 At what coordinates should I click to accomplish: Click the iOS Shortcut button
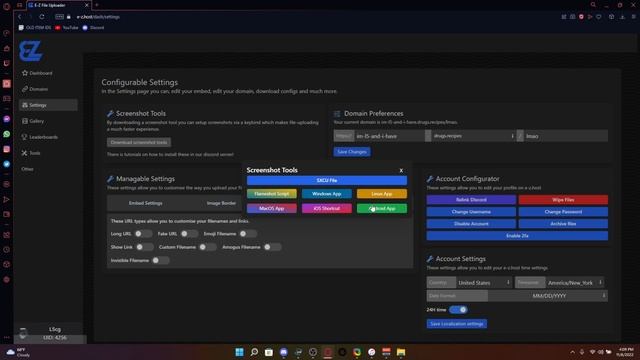[x=327, y=208]
